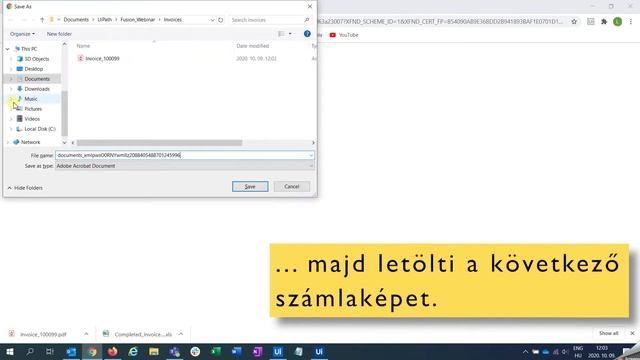Open the view options dropdown arrow
This screenshot has width=640, height=360.
pyautogui.click(x=290, y=34)
